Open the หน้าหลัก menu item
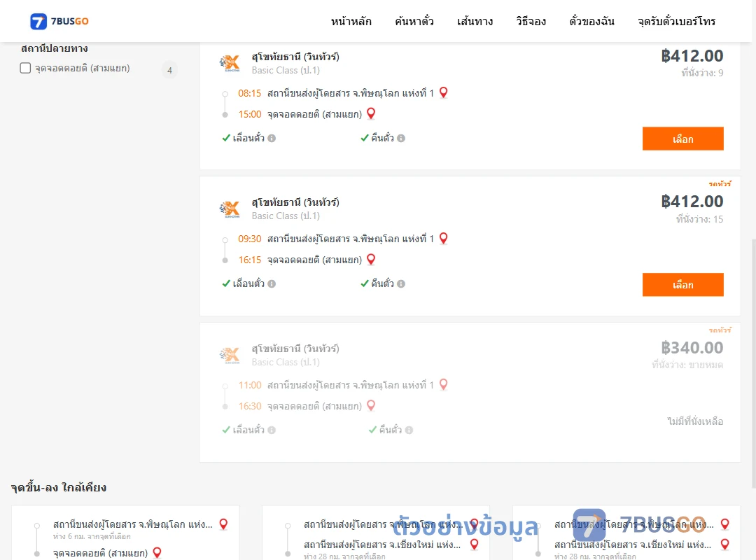The width and height of the screenshot is (756, 560). click(351, 21)
